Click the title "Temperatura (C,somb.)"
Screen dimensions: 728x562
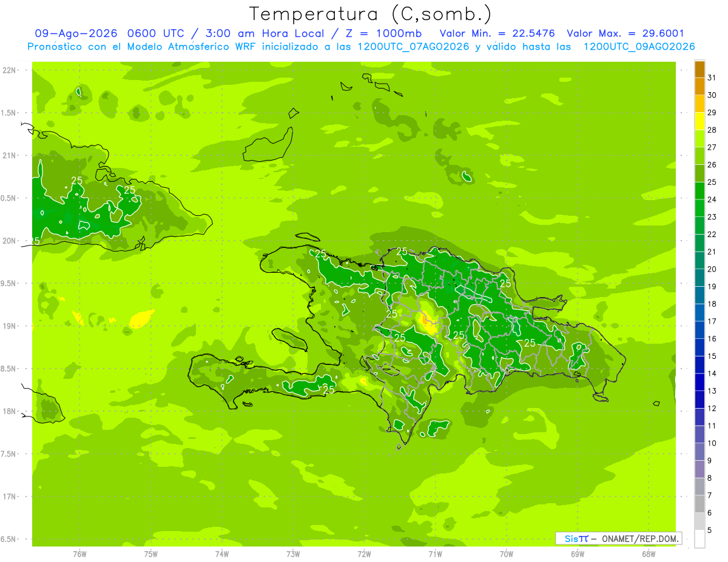pos(370,14)
